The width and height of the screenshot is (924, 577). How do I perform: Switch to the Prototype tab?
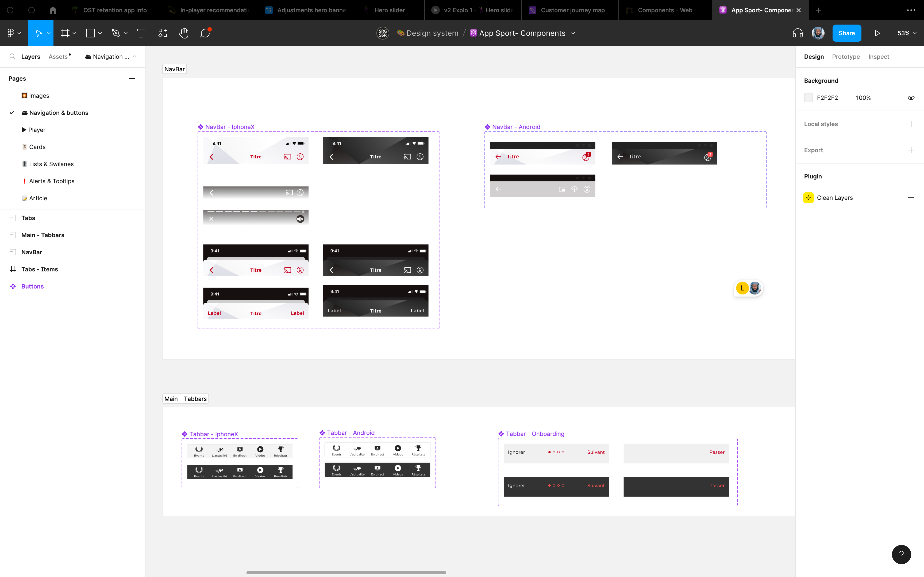click(x=846, y=56)
